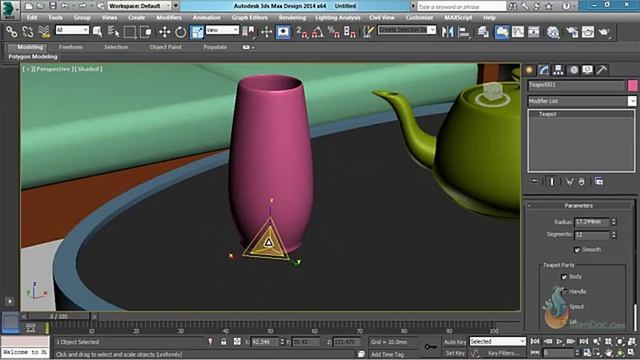Open the Rendered Frame Window icon
The height and width of the screenshot is (360, 640).
coord(588,32)
